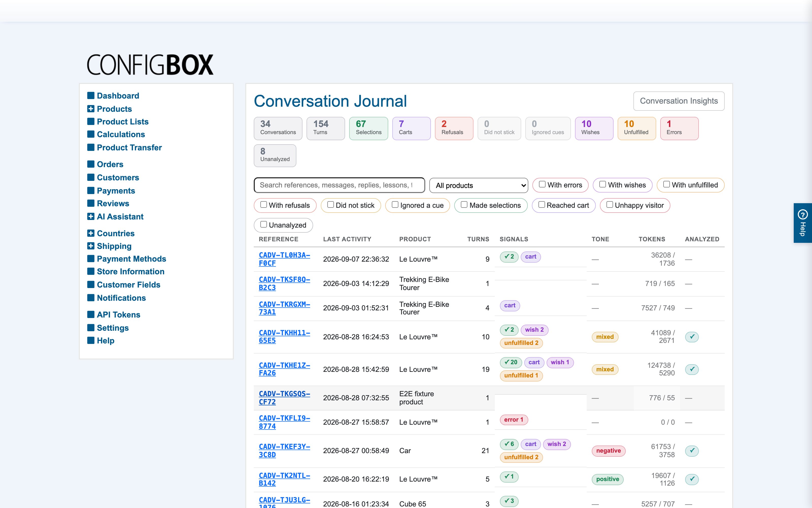The height and width of the screenshot is (508, 812).
Task: Click the search references input field
Action: [x=339, y=185]
